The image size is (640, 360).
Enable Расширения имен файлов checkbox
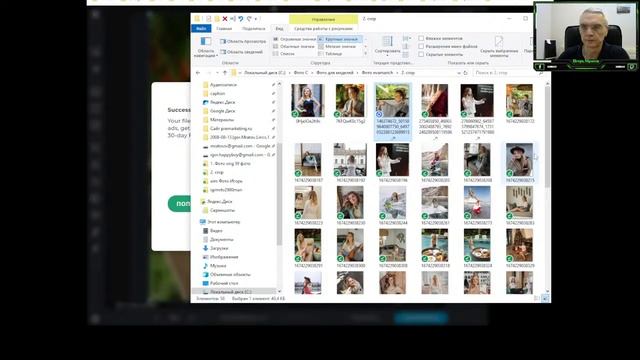coord(421,47)
